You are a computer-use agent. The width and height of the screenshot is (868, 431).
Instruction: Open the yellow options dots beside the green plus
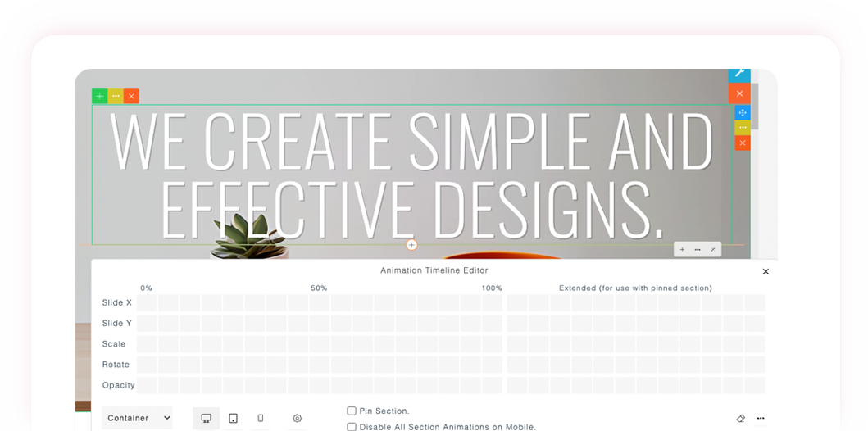(x=116, y=96)
